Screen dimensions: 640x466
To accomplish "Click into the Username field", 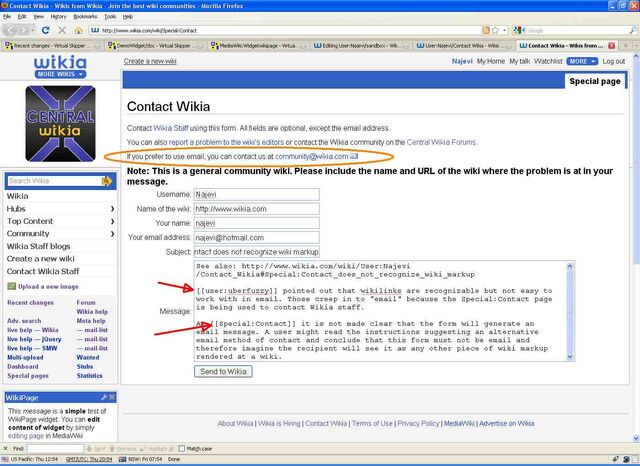I will pyautogui.click(x=257, y=195).
